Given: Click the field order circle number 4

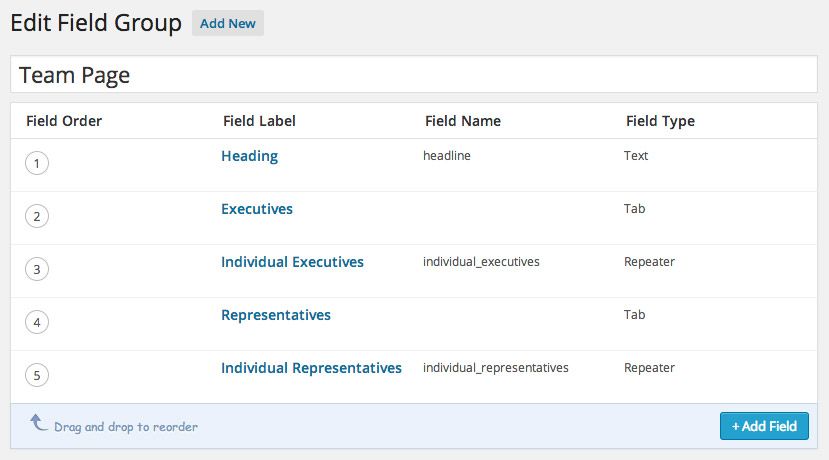Looking at the screenshot, I should (x=37, y=323).
